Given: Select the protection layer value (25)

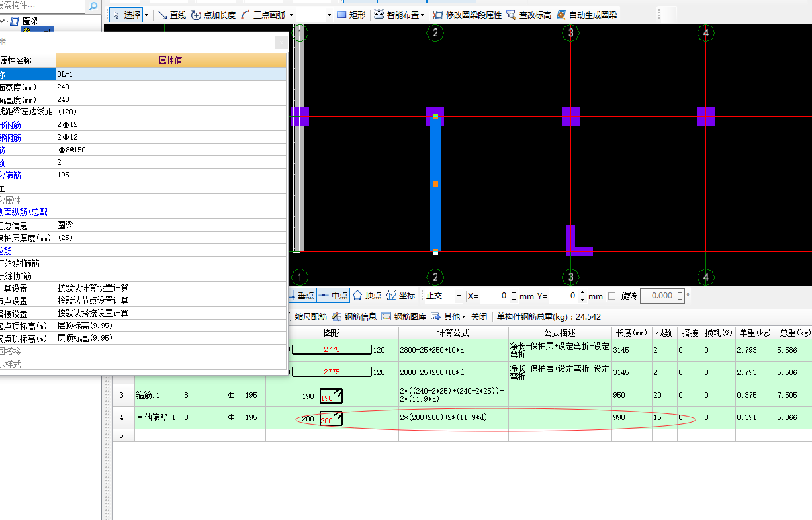Looking at the screenshot, I should point(171,238).
